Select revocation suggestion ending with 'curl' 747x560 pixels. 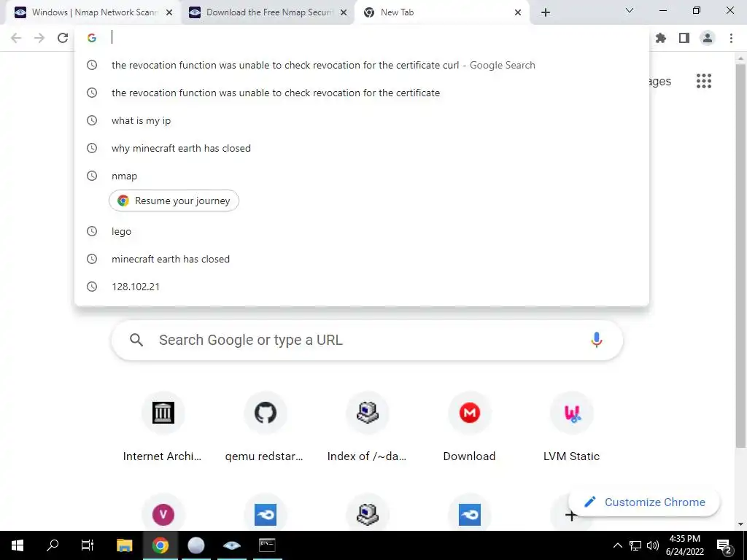point(362,65)
